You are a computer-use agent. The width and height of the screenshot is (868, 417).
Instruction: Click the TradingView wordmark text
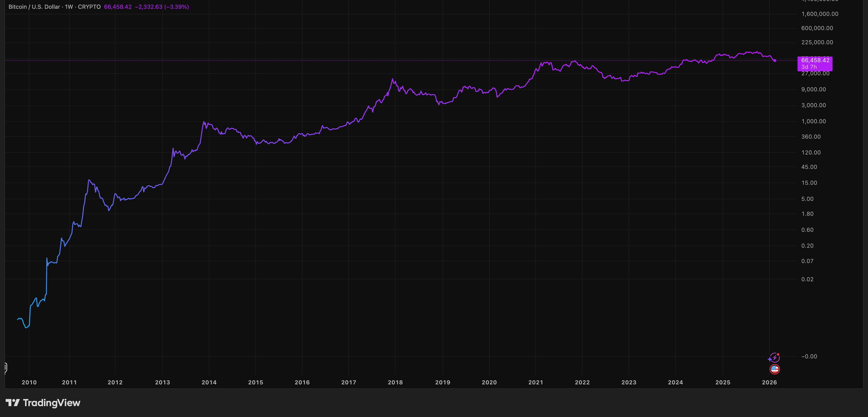click(x=52, y=403)
